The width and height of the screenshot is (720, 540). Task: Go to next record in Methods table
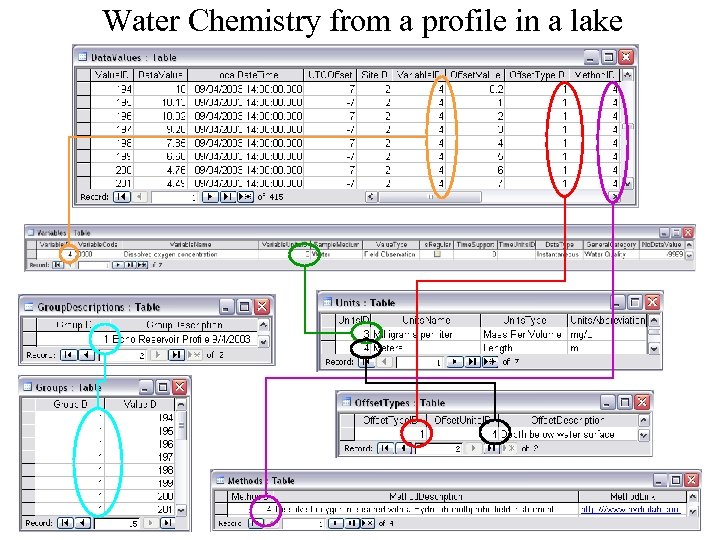pos(336,523)
